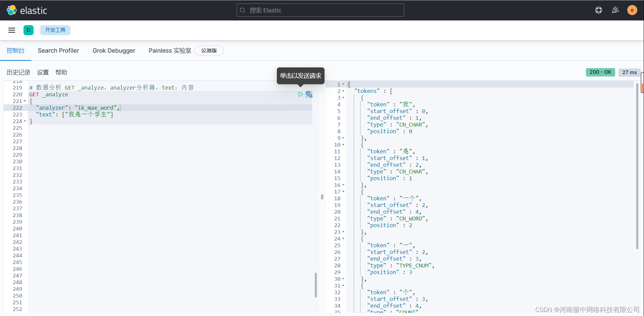Toggle output fold arrow at line 9
644x316 pixels.
(x=343, y=138)
